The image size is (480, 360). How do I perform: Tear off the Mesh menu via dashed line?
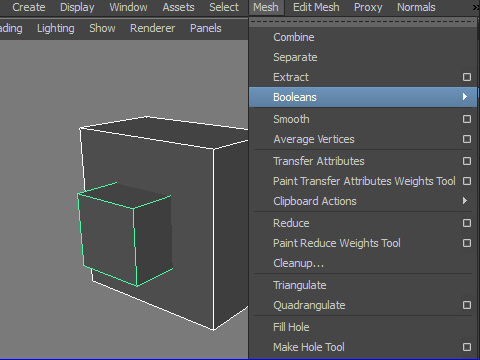363,22
